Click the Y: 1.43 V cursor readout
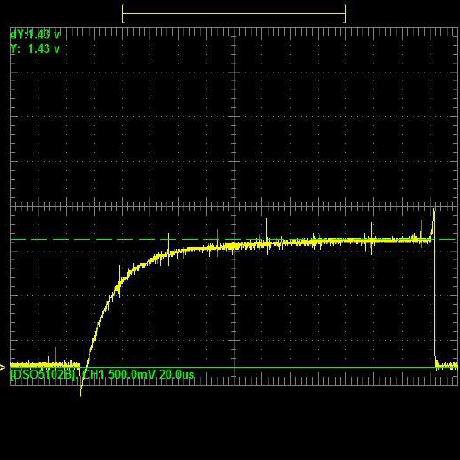The width and height of the screenshot is (460, 460). [35, 49]
